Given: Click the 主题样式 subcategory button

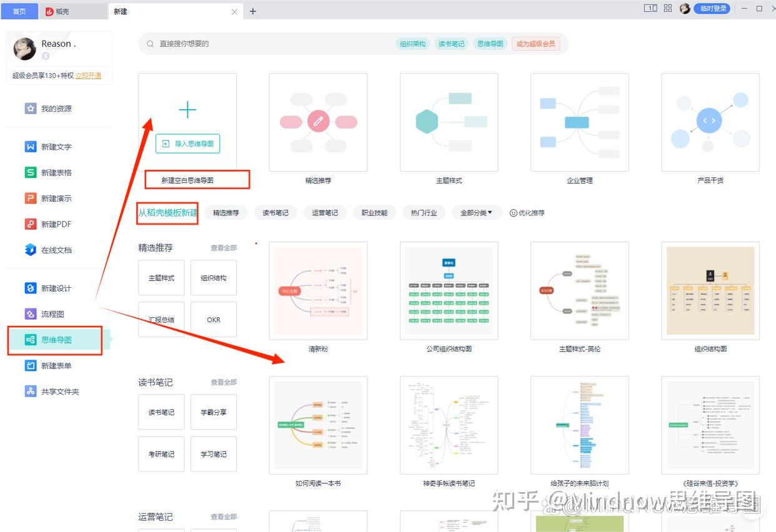Looking at the screenshot, I should pyautogui.click(x=161, y=278).
